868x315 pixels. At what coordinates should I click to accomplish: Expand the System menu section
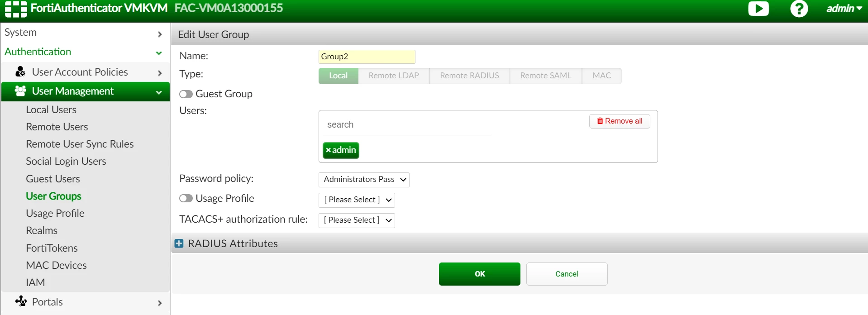pyautogui.click(x=86, y=33)
